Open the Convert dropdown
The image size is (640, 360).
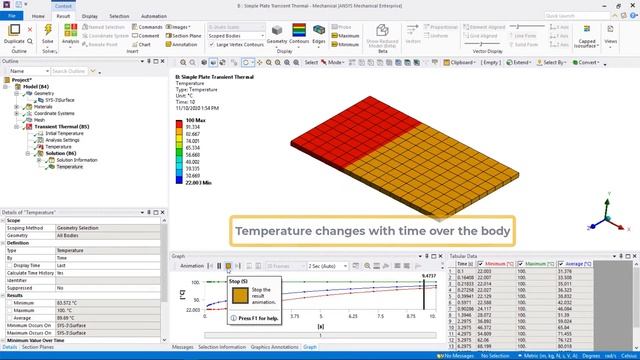586,62
